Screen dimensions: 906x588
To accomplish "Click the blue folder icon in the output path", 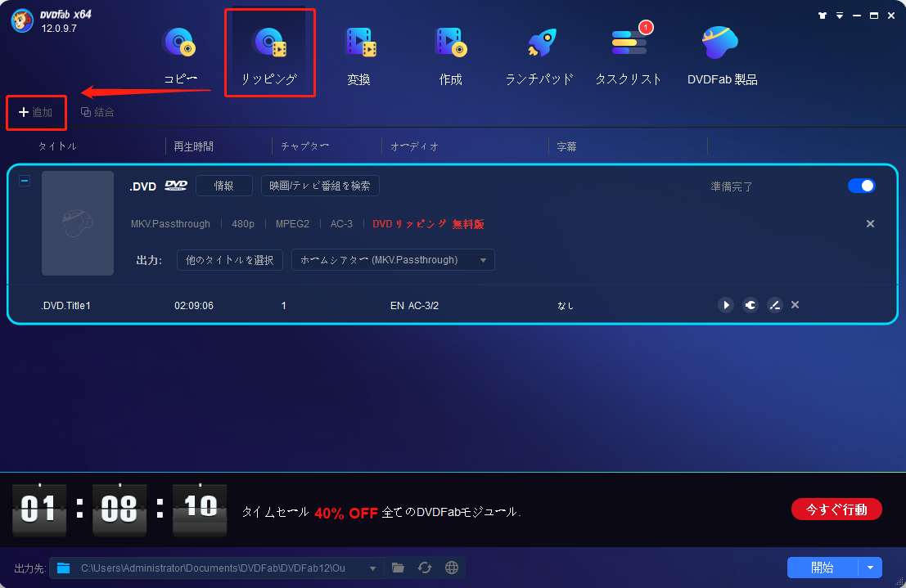I will tap(64, 568).
